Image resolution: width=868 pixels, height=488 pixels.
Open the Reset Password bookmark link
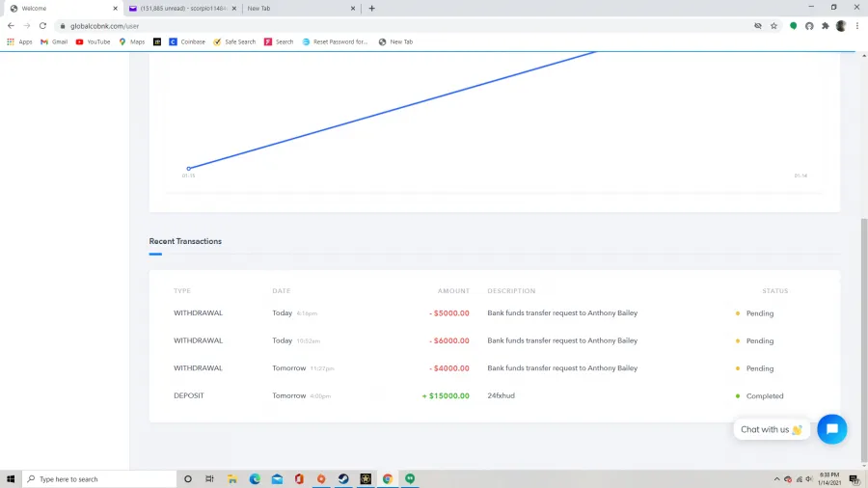click(x=336, y=42)
